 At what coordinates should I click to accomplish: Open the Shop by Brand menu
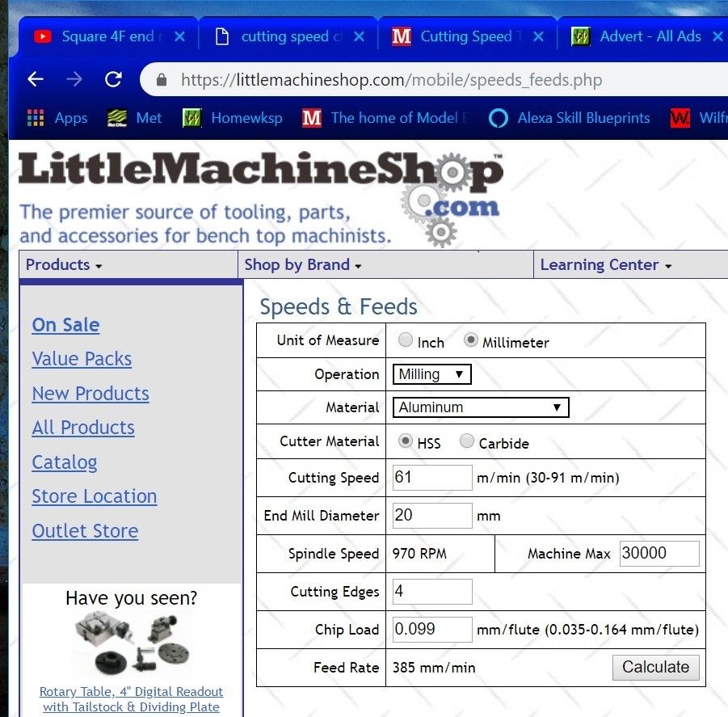click(x=303, y=264)
